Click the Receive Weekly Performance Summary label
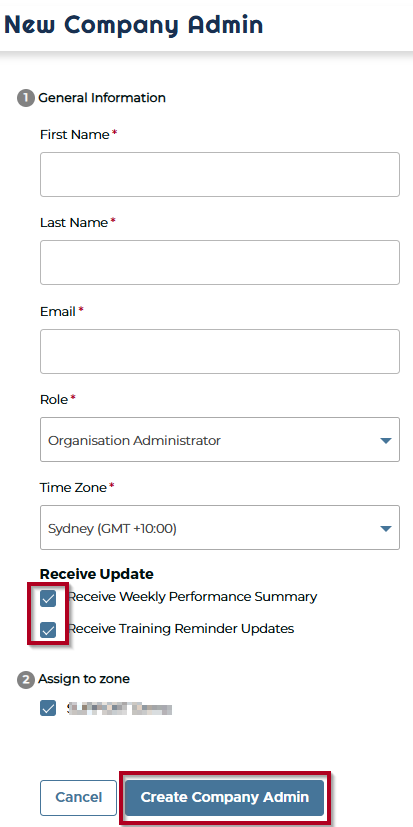413x827 pixels. 193,597
